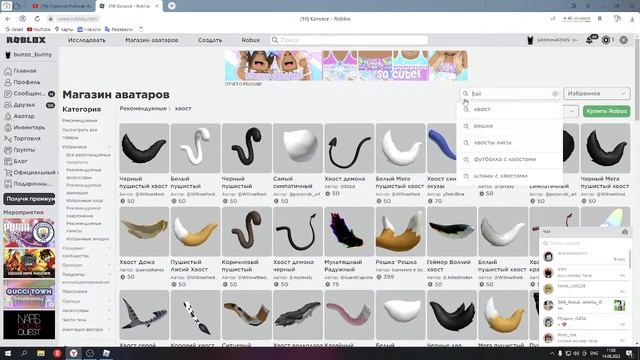
Task: Open the Хвост демона item thumbnail
Action: click(349, 148)
